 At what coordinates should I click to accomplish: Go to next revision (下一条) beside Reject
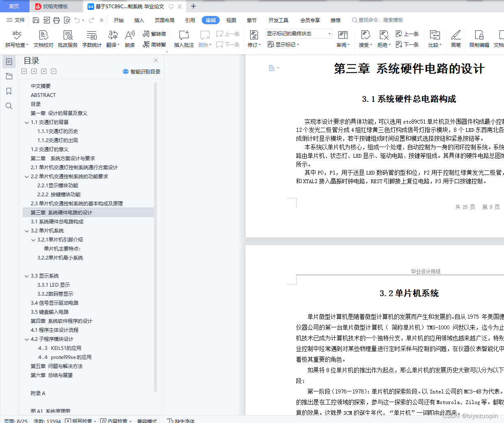[407, 44]
